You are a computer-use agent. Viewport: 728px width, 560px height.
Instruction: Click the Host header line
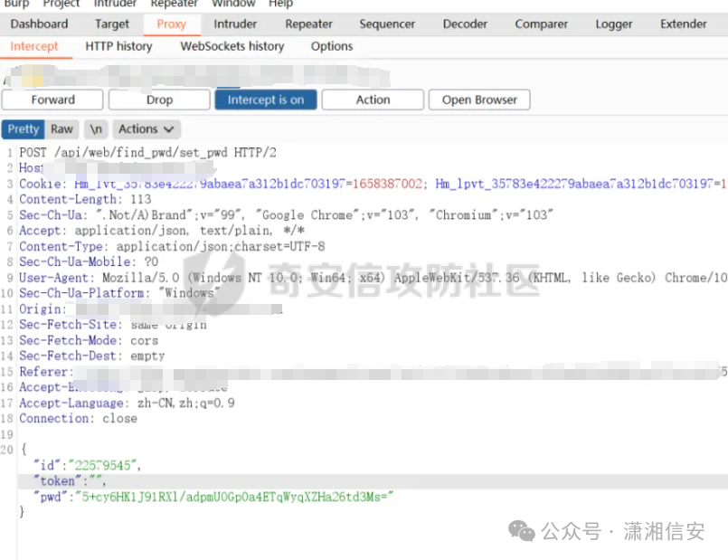click(x=116, y=167)
